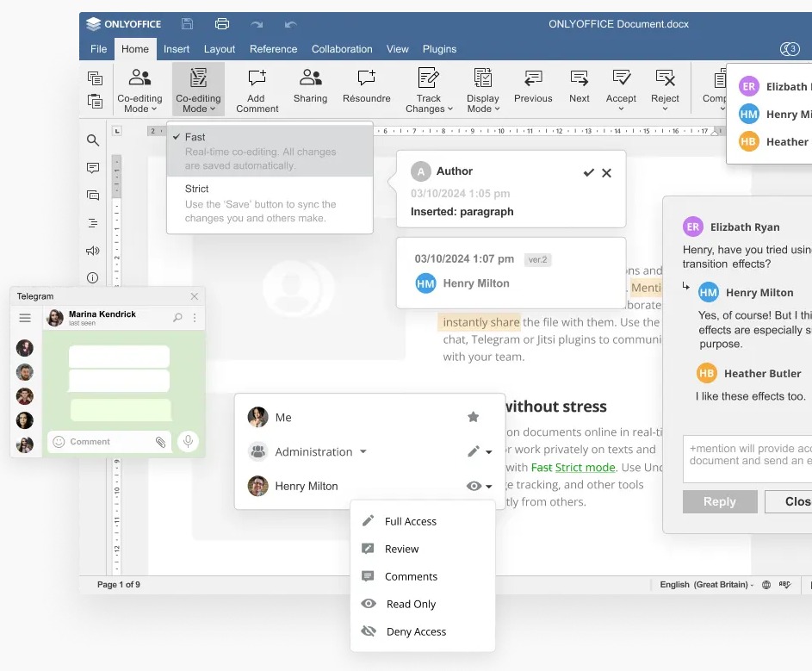The width and height of the screenshot is (812, 671).
Task: Click the Paste icon in the ribbon
Action: click(95, 101)
